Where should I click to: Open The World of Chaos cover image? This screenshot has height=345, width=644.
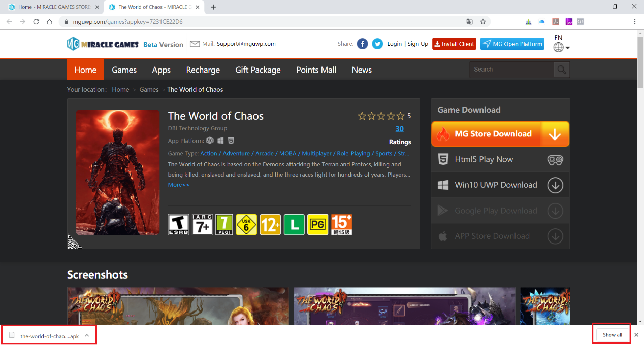click(118, 172)
